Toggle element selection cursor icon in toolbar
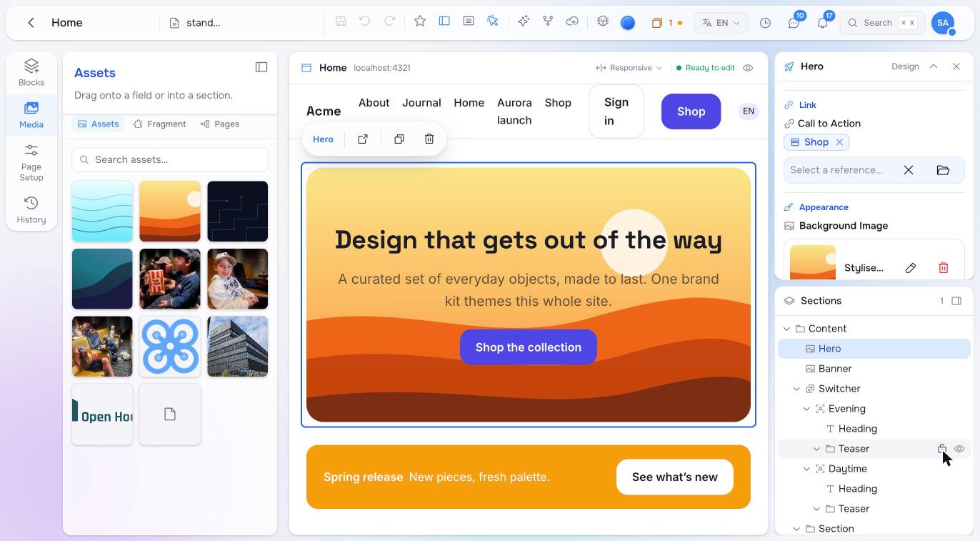Image resolution: width=980 pixels, height=541 pixels. click(493, 21)
